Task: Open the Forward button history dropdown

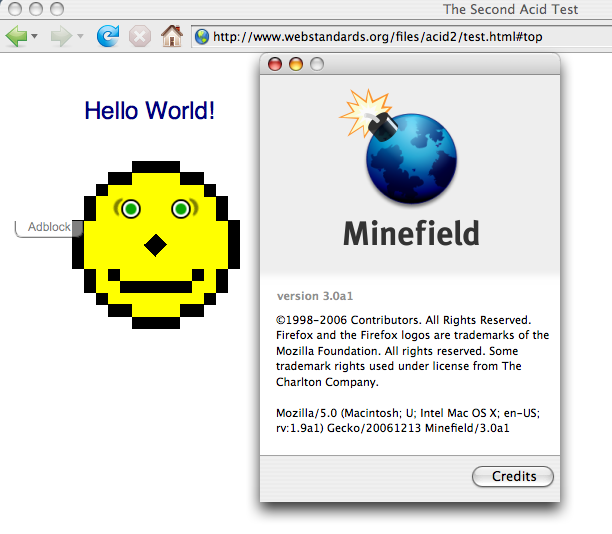Action: pyautogui.click(x=80, y=36)
